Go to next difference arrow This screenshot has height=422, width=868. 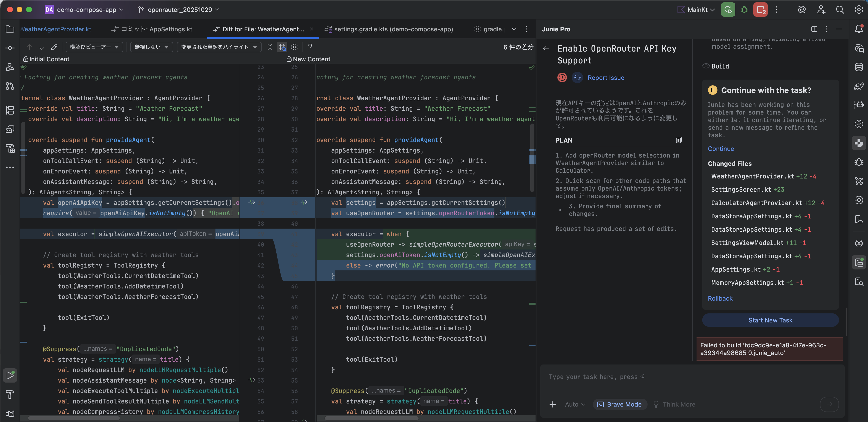tap(42, 47)
